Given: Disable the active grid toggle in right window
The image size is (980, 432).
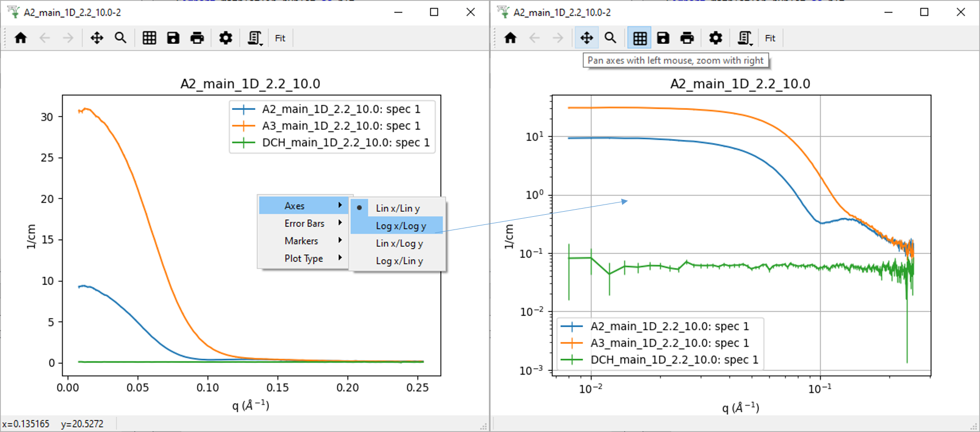Looking at the screenshot, I should (x=639, y=38).
